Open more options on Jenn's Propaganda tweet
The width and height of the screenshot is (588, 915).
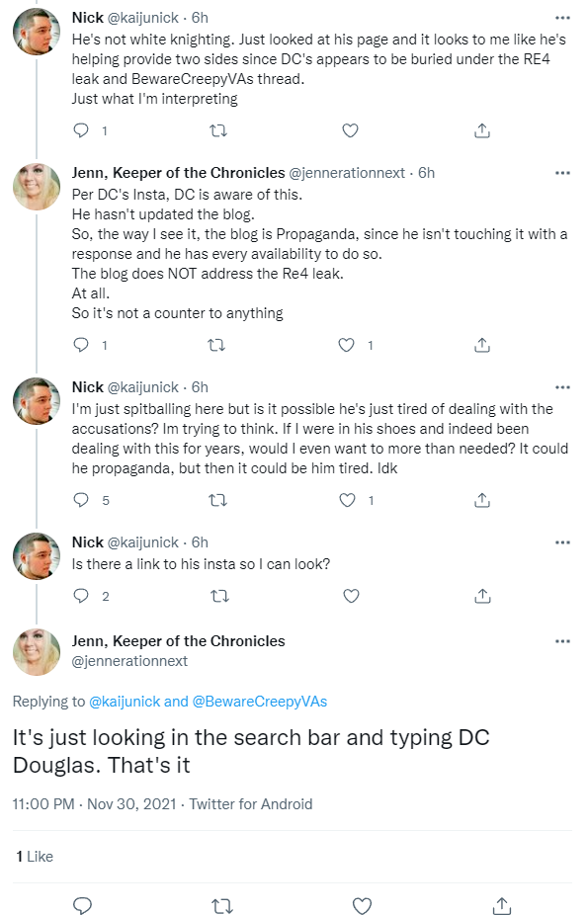click(562, 173)
